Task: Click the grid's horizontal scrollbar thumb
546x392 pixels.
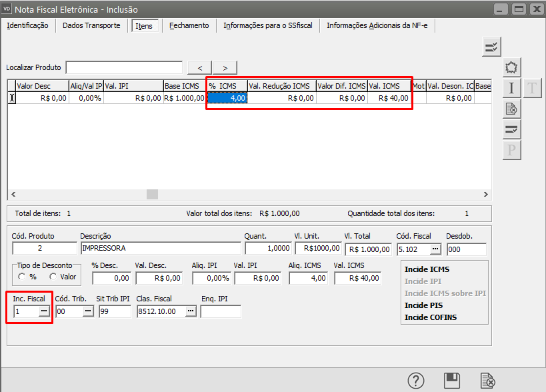Action: click(152, 194)
